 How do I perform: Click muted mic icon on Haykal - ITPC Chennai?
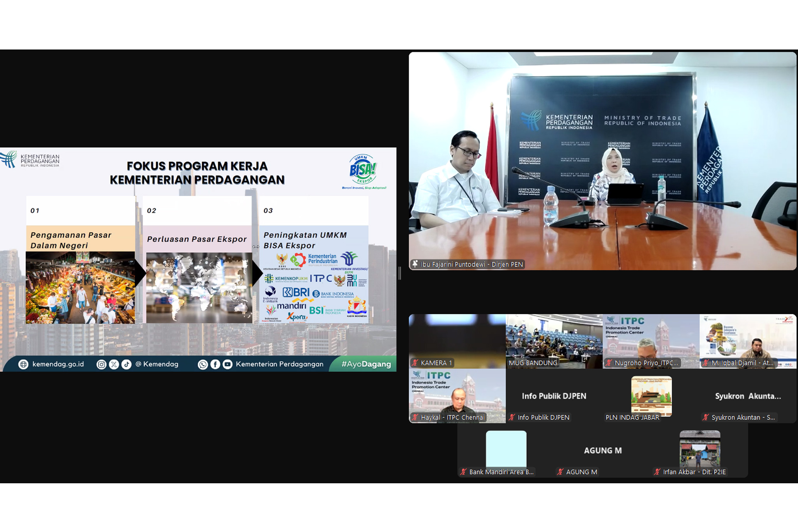[x=415, y=417]
